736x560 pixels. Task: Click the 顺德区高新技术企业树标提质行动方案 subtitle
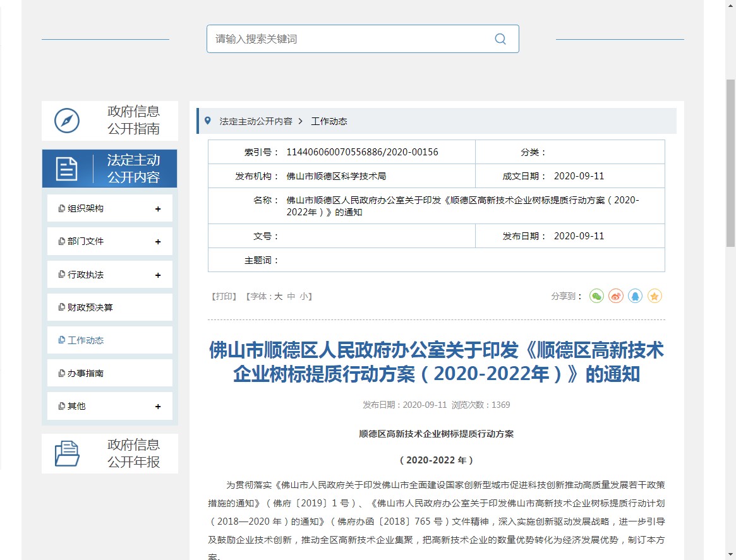click(x=437, y=434)
